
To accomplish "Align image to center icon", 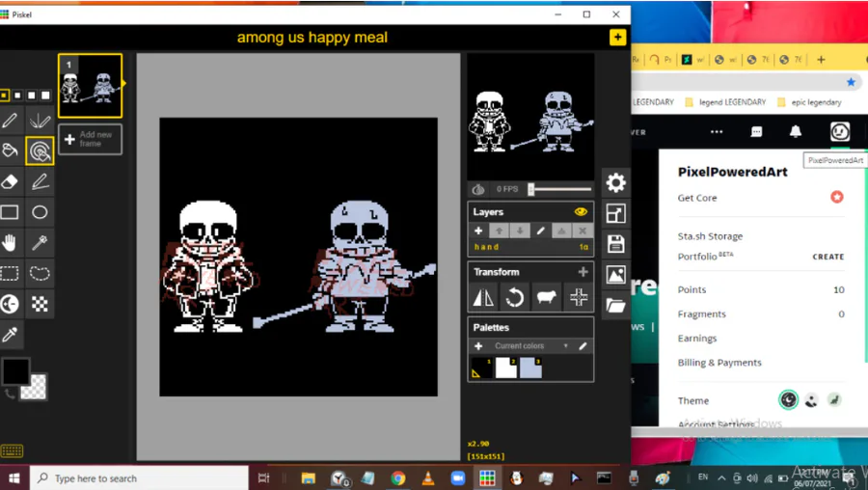I will pyautogui.click(x=579, y=297).
